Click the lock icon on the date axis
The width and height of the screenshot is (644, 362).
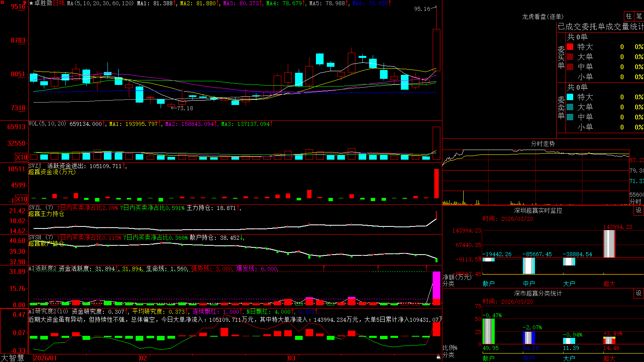(438, 357)
